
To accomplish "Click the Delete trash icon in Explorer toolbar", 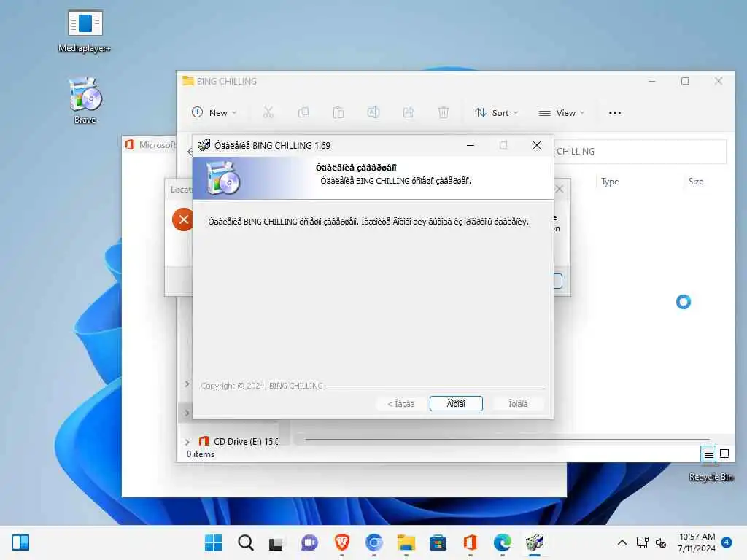I will point(444,112).
